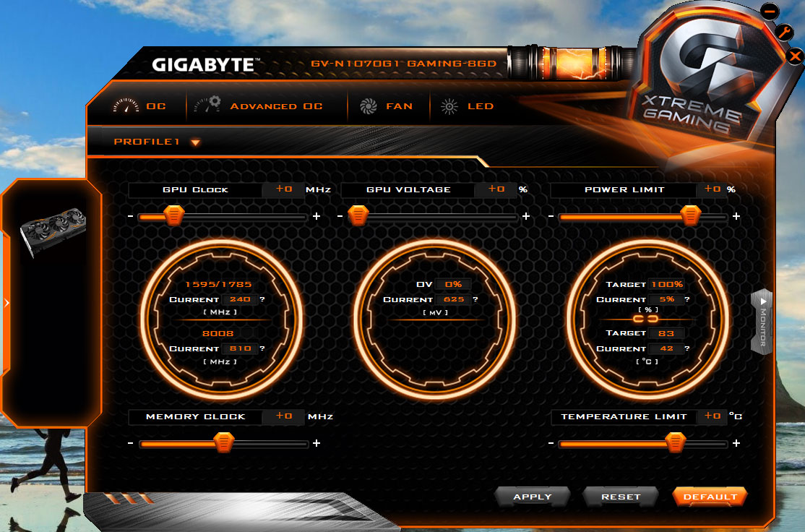
Task: Expand the left side panel arrow
Action: pyautogui.click(x=7, y=303)
